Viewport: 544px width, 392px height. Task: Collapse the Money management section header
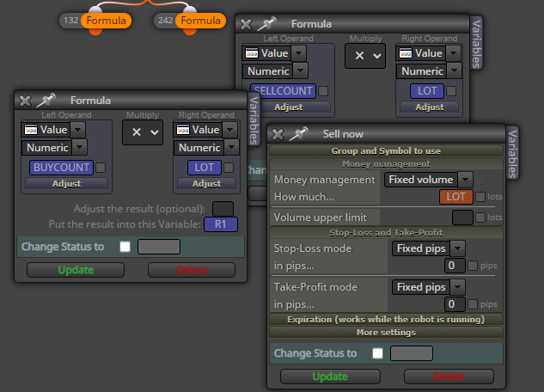386,164
